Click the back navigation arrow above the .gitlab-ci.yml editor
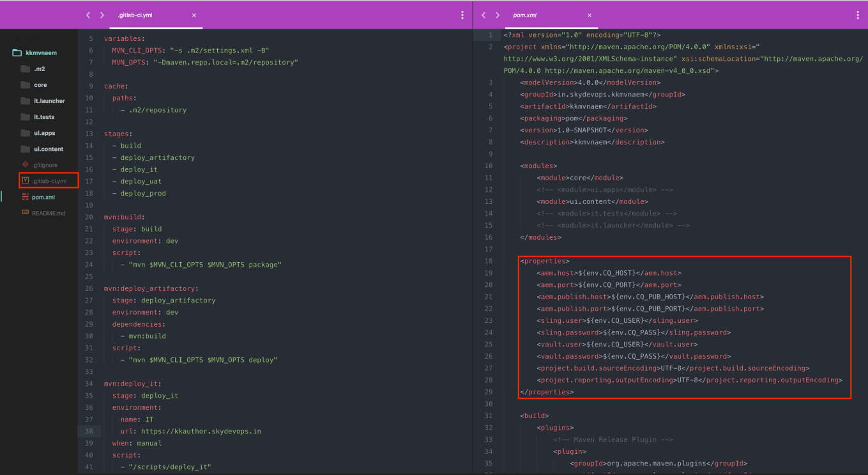Viewport: 868px width, 475px height. 88,15
